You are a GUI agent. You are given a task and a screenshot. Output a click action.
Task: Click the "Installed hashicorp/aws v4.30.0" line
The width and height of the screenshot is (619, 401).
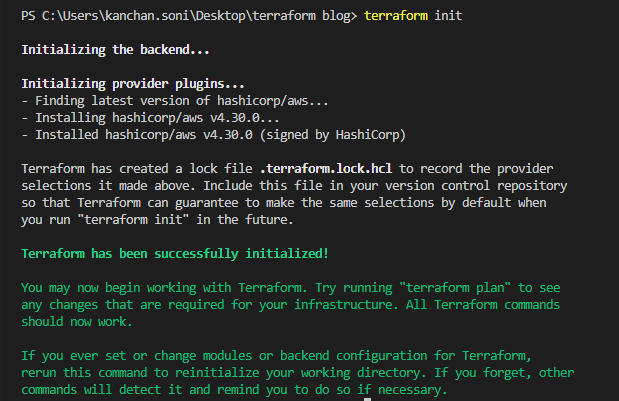point(137,135)
